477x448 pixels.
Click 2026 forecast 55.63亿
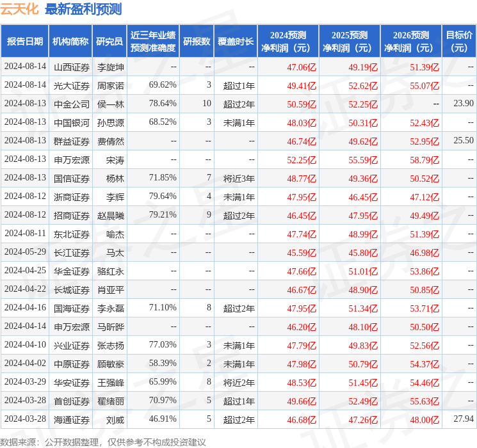coord(424,401)
